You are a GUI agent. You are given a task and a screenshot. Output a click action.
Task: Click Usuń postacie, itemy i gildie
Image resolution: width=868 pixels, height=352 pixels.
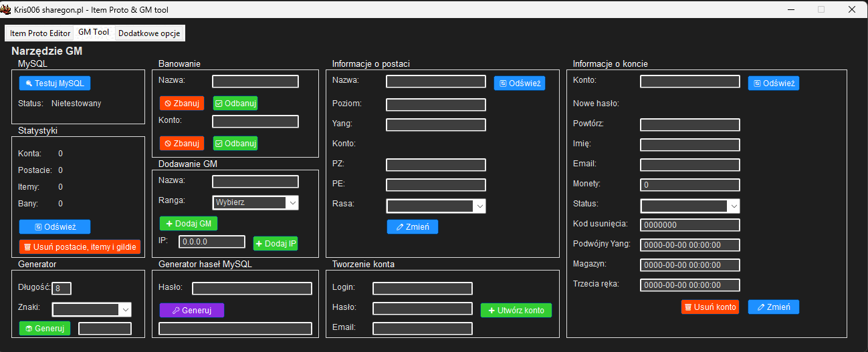80,247
